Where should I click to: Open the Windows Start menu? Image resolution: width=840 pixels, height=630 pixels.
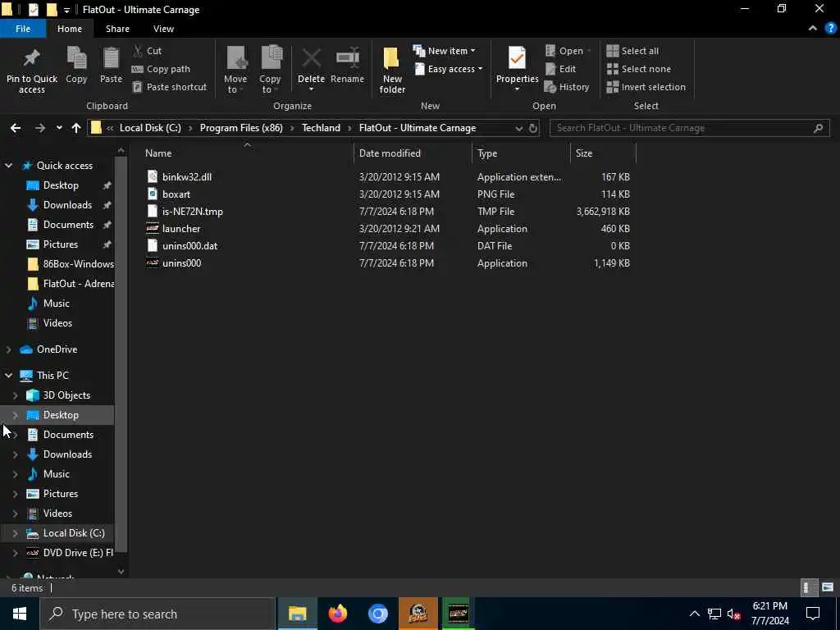point(20,614)
